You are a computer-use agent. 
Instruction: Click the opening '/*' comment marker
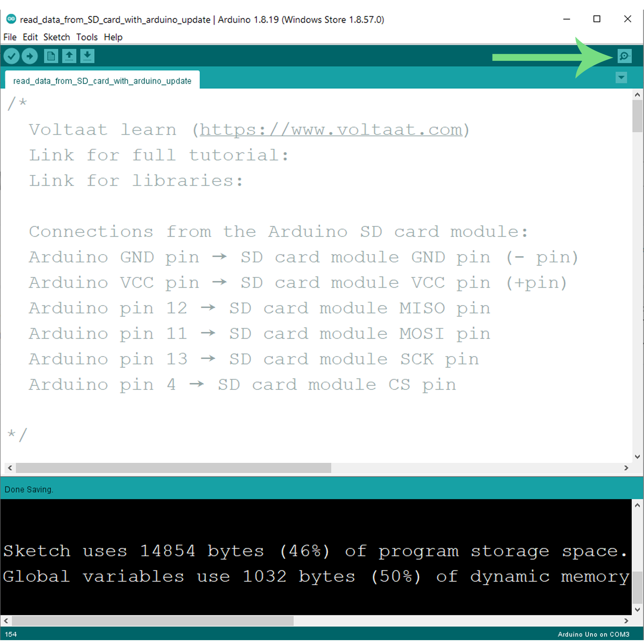tap(17, 103)
